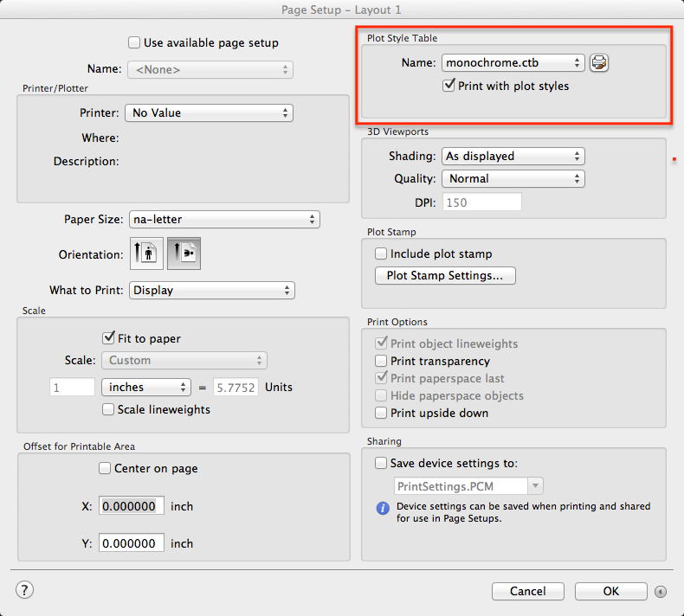This screenshot has height=616, width=684.
Task: Enable Use available page setup
Action: pos(134,42)
